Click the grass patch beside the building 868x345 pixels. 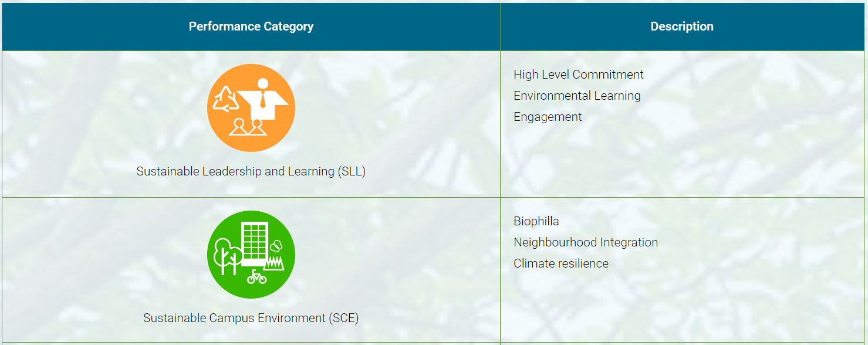click(274, 263)
